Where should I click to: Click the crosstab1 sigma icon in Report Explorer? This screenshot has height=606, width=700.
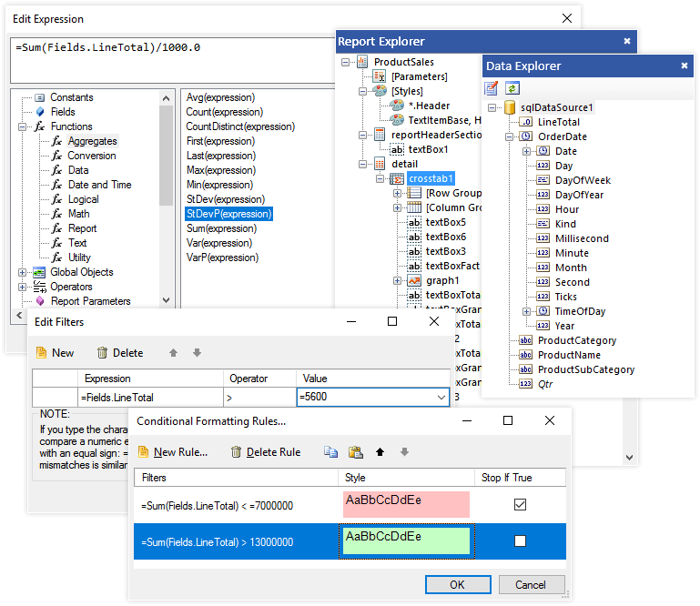(x=397, y=179)
